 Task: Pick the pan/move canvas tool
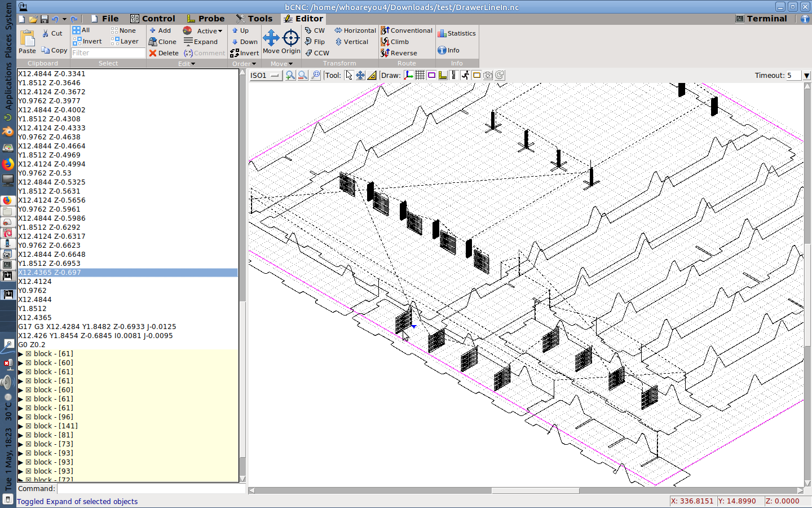360,75
